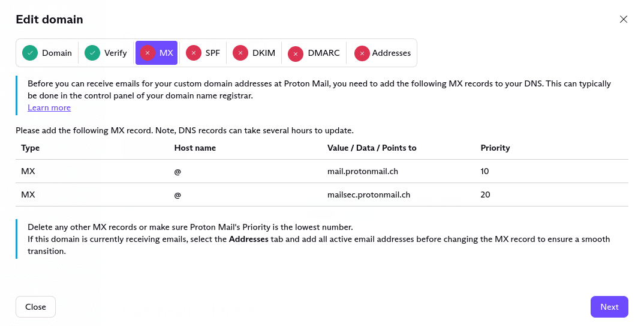Open the Verify tab
The width and height of the screenshot is (644, 326).
point(106,53)
